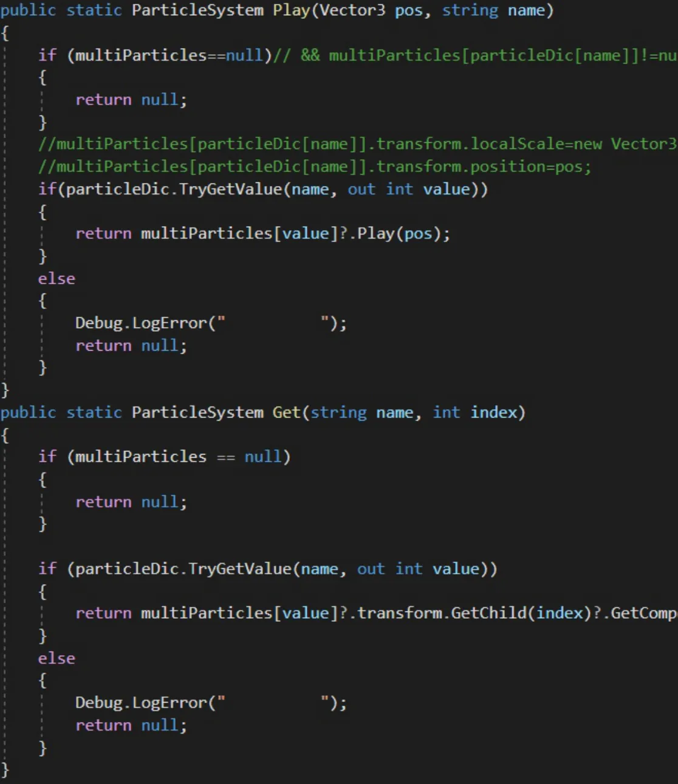Click the green comment starting '// && multiParticles'
Screen dimensions: 678x784
point(476,55)
